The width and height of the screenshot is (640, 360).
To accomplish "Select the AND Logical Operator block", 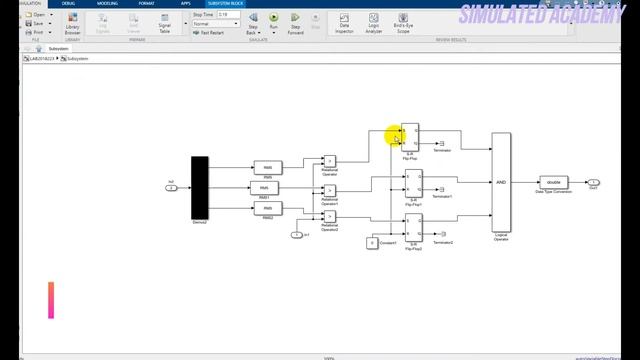I will pyautogui.click(x=501, y=182).
